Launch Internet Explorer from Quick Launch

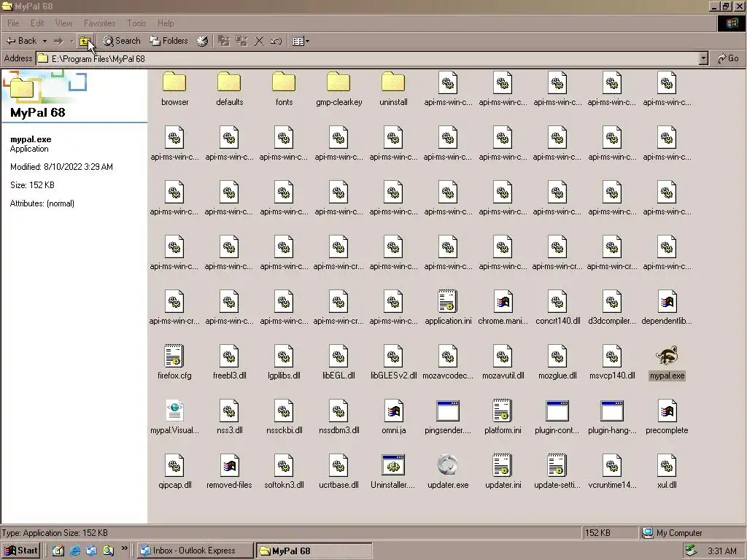pos(75,551)
